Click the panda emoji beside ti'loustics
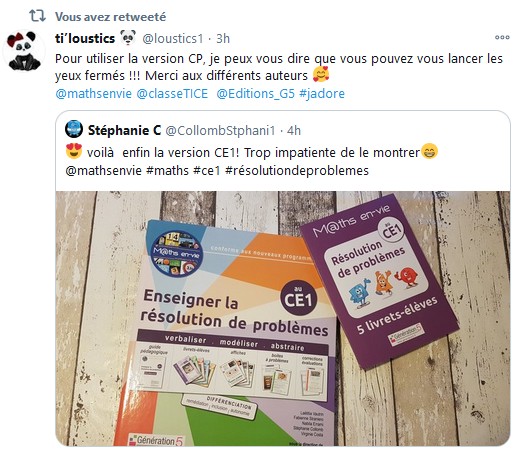 coord(128,37)
